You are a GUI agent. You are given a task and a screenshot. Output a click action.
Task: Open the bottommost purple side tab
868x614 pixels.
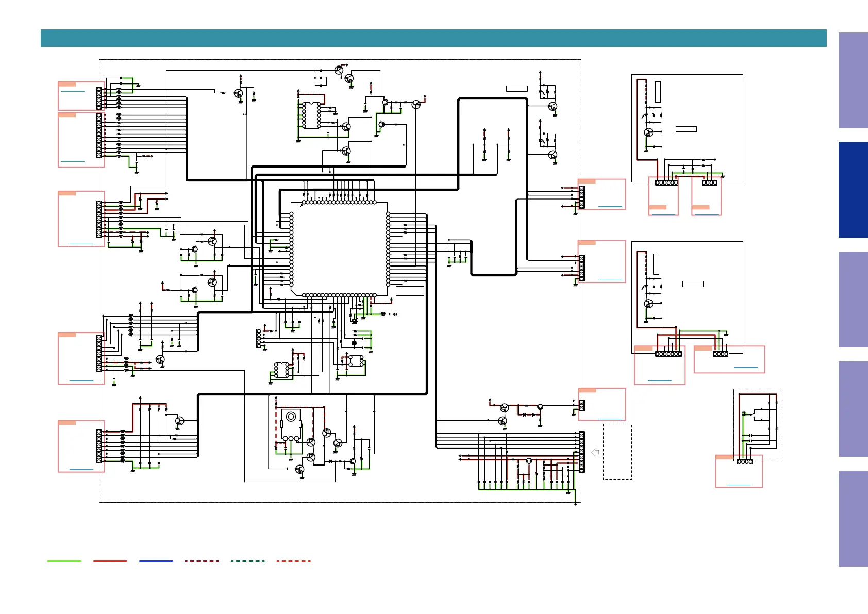pos(853,519)
